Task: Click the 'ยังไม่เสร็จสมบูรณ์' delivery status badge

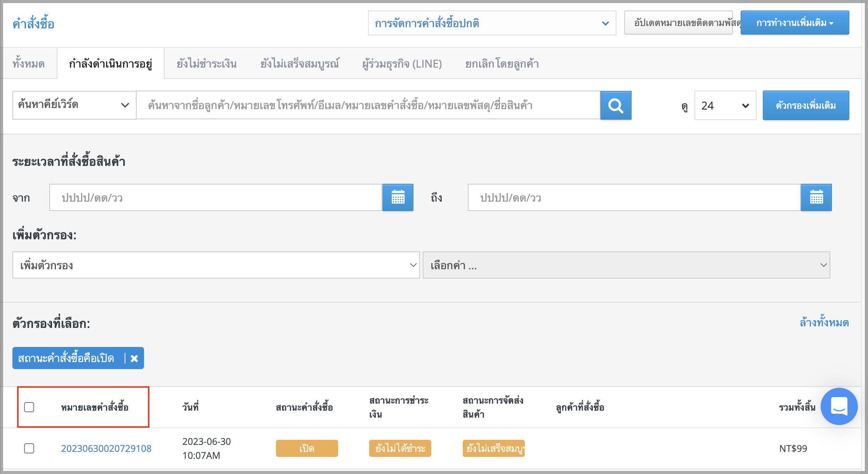Action: [x=493, y=448]
